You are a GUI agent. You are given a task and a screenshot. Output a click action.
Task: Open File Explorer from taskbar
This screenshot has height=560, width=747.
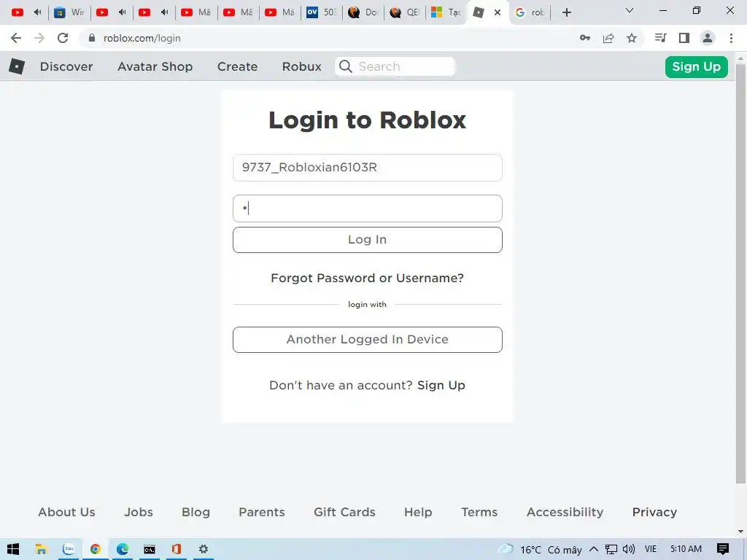click(41, 549)
